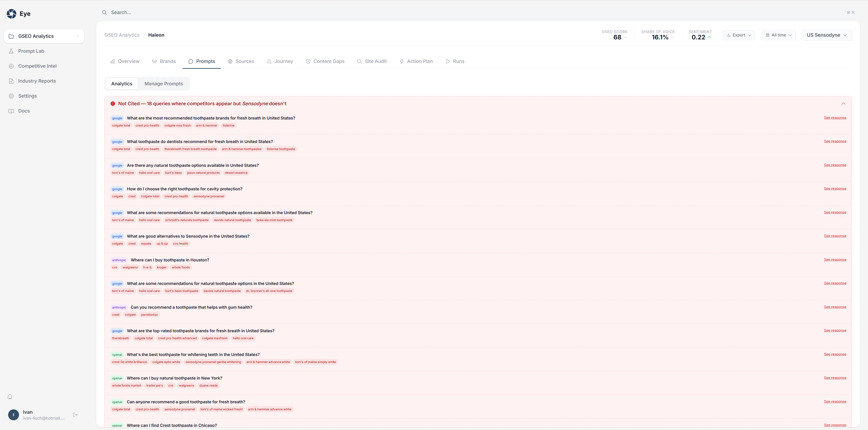See response for toothpaste in Houston query
The image size is (868, 430).
(835, 260)
